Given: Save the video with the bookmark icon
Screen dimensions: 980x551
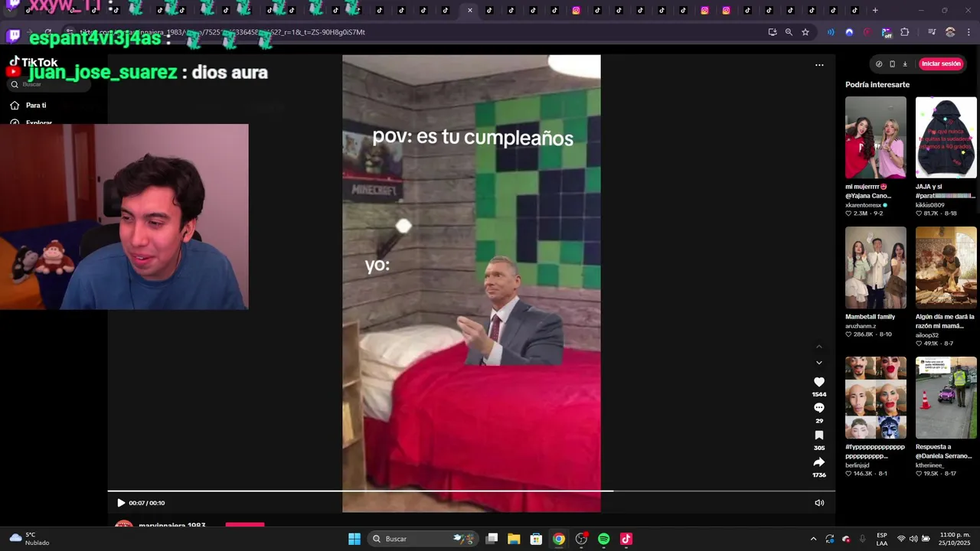Looking at the screenshot, I should tap(818, 435).
